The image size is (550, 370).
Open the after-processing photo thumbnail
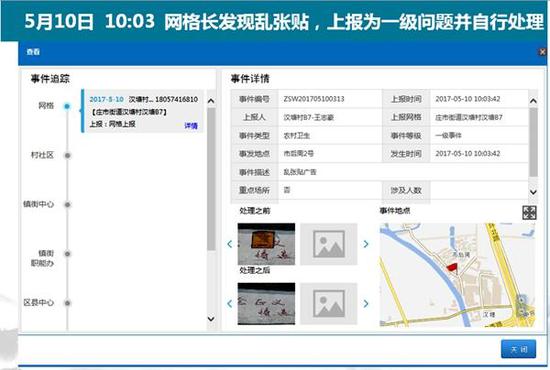coord(266,303)
